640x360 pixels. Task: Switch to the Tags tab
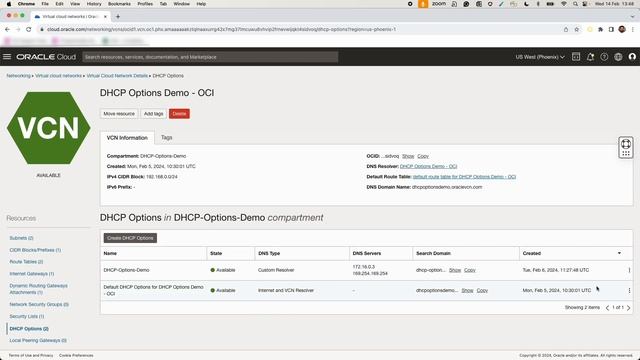[167, 138]
